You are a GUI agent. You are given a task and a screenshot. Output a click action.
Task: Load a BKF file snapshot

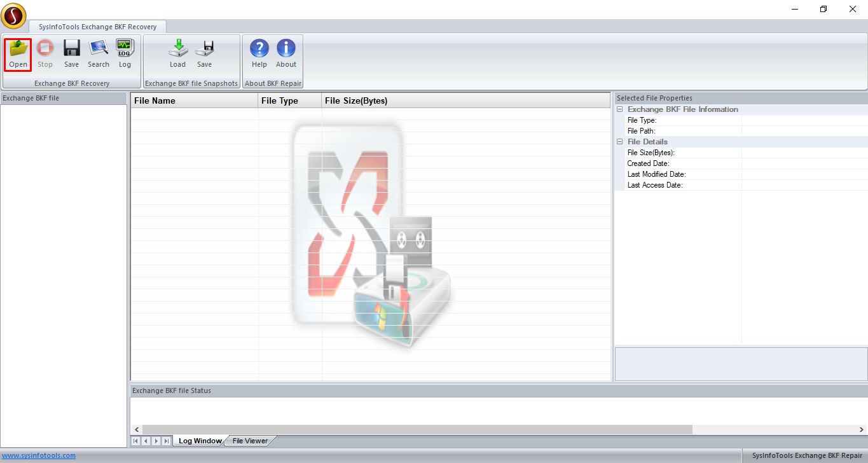tap(178, 54)
